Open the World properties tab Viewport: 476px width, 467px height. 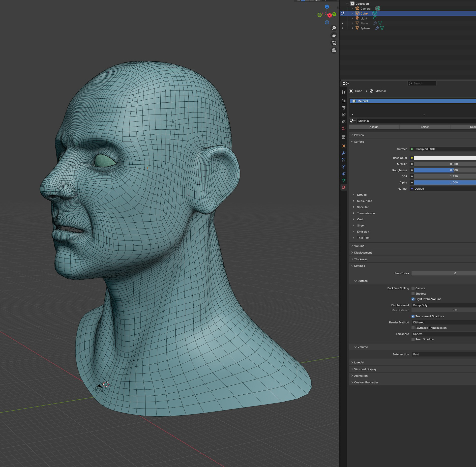tap(344, 128)
